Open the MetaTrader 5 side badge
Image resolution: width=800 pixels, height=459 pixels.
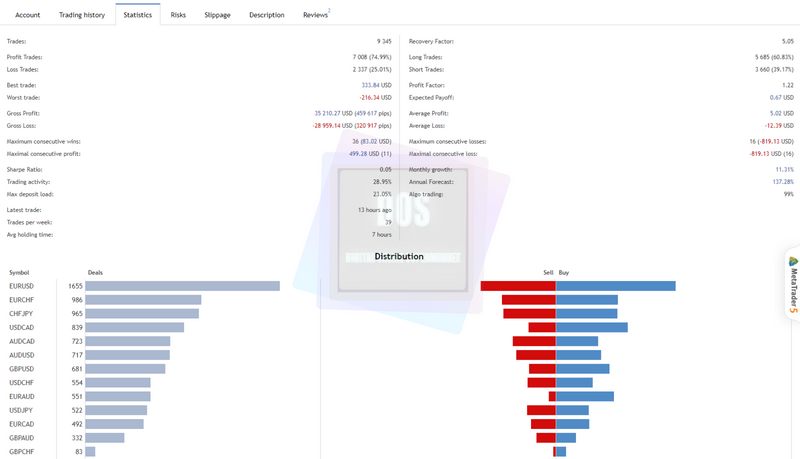[x=793, y=285]
